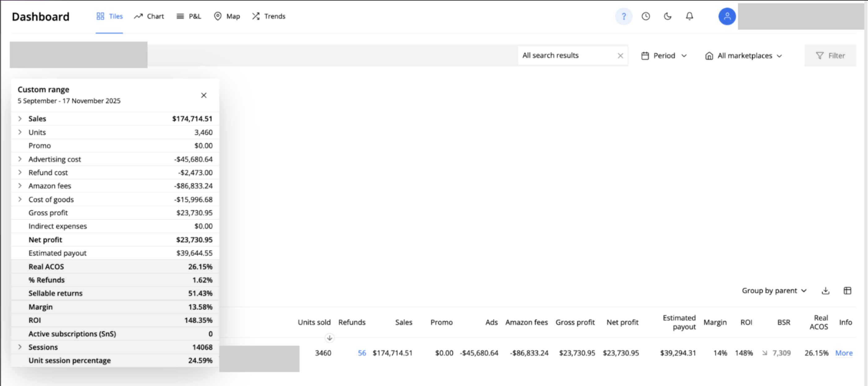Click the help question mark icon
The width and height of the screenshot is (868, 386).
pos(623,16)
